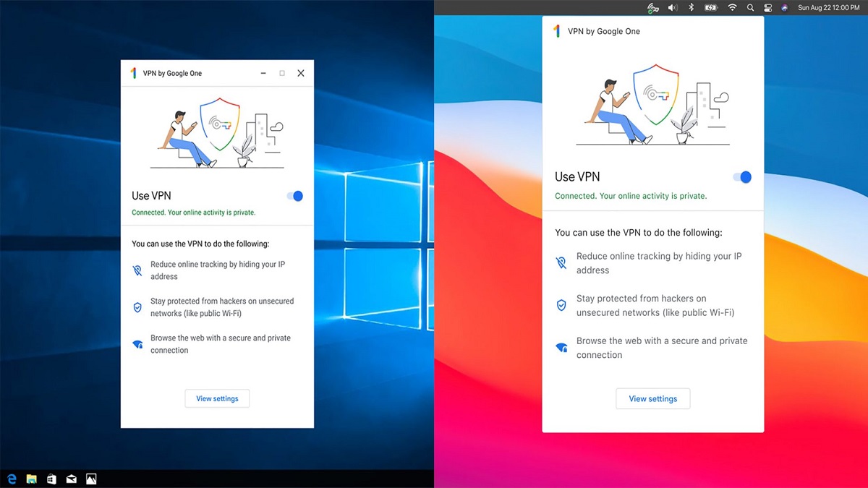Open the volume control in the Mac menu bar
Screen dimensions: 868x488
click(x=673, y=7)
